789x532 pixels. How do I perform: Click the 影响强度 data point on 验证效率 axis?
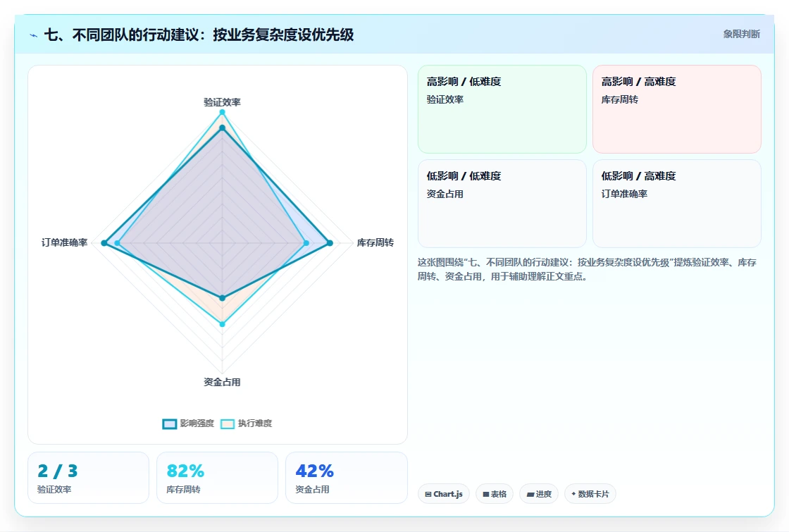(222, 128)
